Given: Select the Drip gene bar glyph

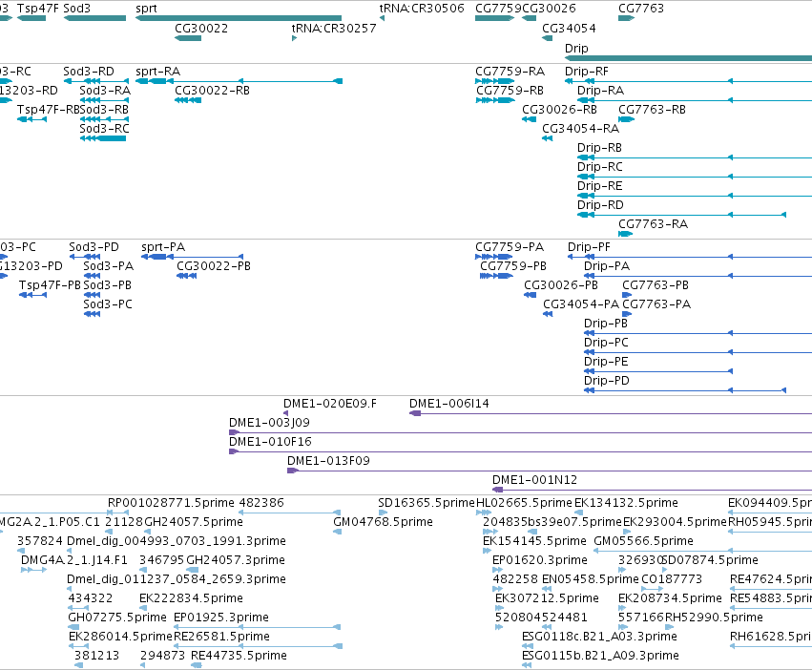Looking at the screenshot, I should [x=688, y=58].
